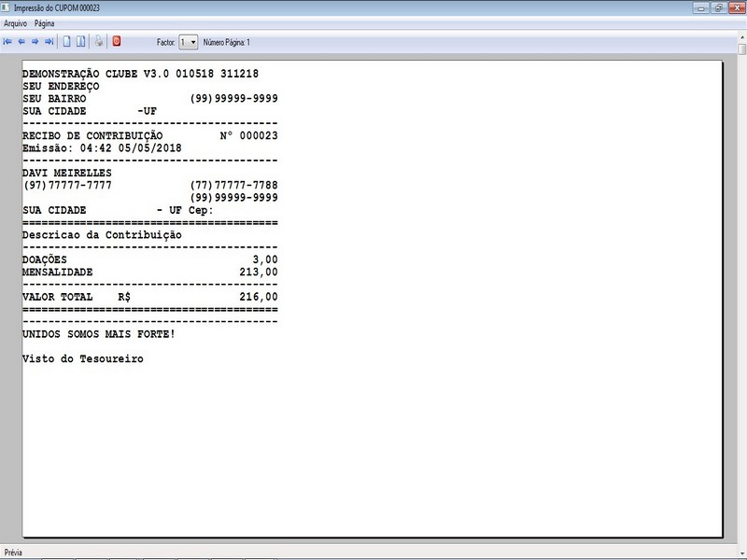747x560 pixels.
Task: Jump to the last page arrow
Action: (x=49, y=42)
